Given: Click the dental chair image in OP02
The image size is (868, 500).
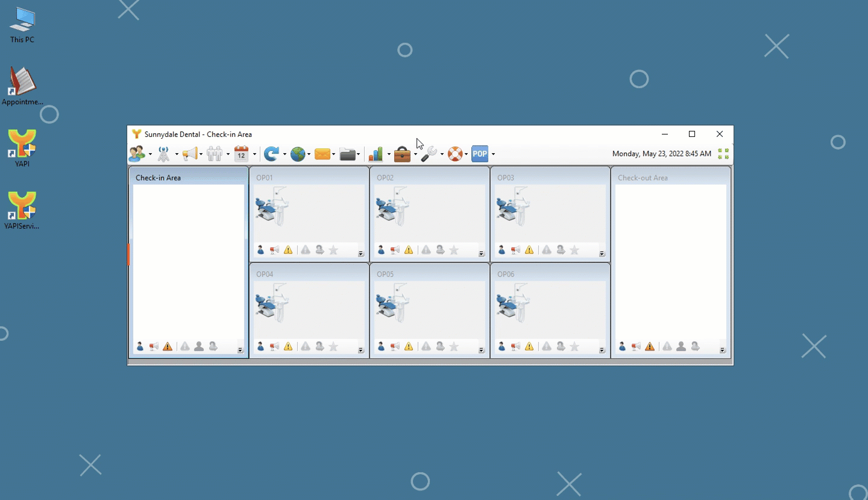Looking at the screenshot, I should (x=393, y=206).
